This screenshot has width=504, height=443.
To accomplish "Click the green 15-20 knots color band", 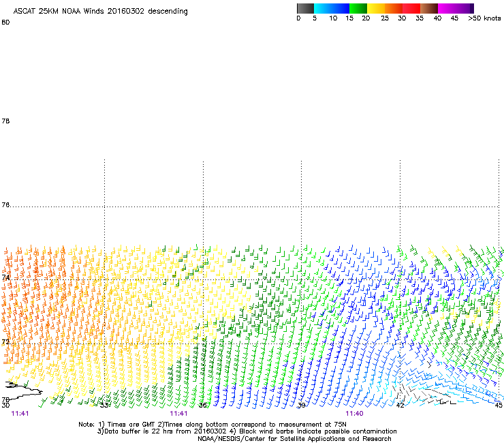I will point(358,8).
